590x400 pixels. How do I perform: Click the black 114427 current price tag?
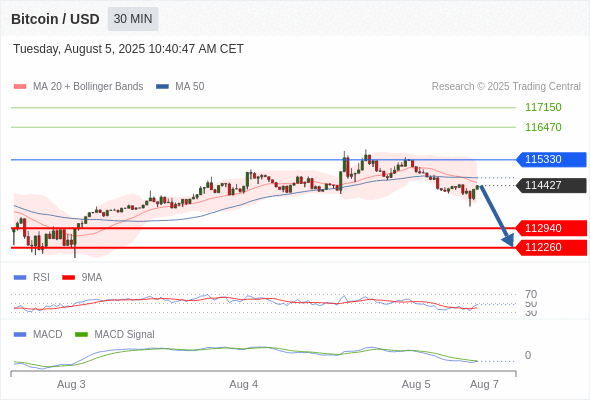click(551, 186)
